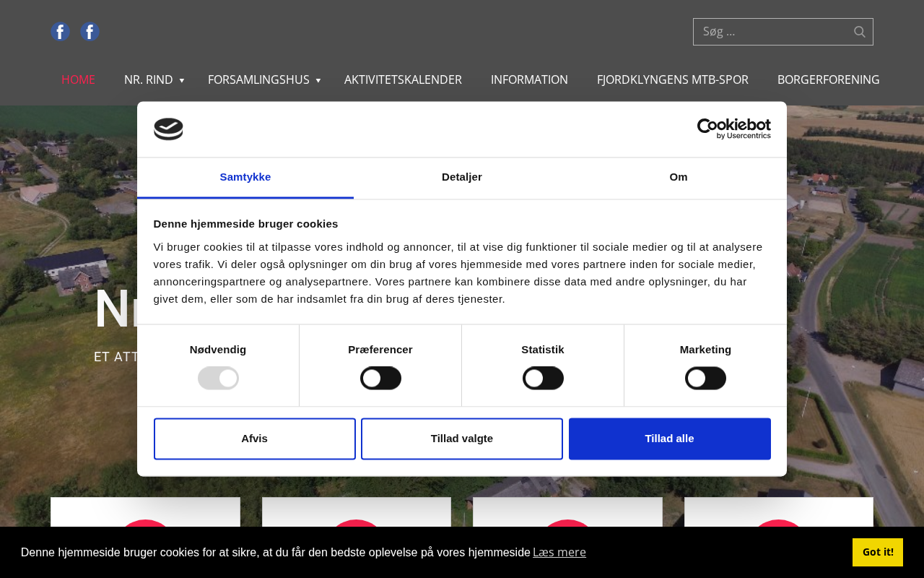924x578 pixels.
Task: Open the Læs mere link
Action: pyautogui.click(x=559, y=552)
